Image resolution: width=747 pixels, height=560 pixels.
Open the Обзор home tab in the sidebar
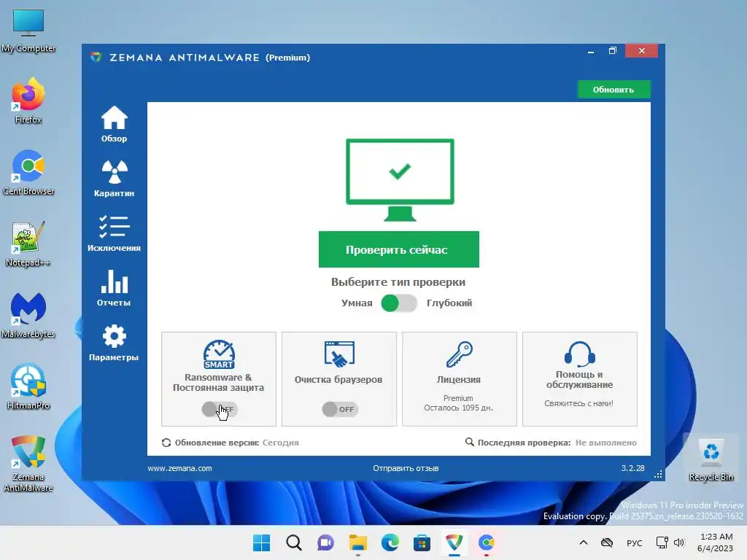tap(114, 124)
